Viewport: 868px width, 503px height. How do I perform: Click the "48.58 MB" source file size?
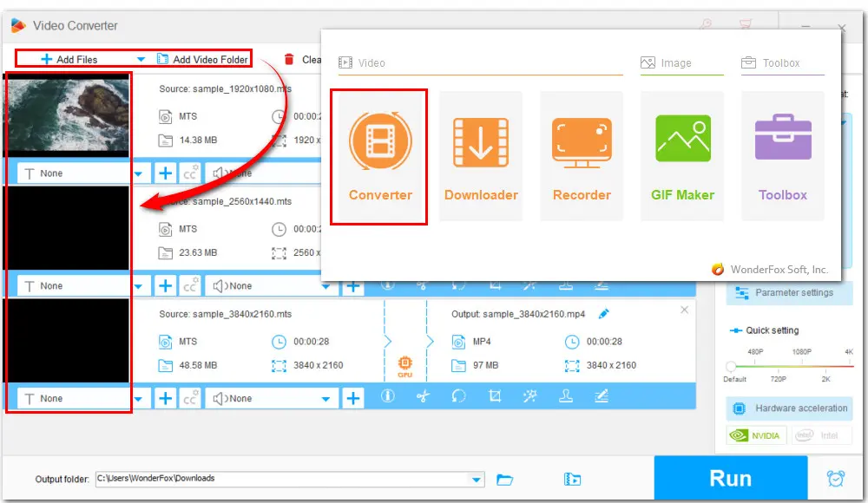(x=198, y=365)
